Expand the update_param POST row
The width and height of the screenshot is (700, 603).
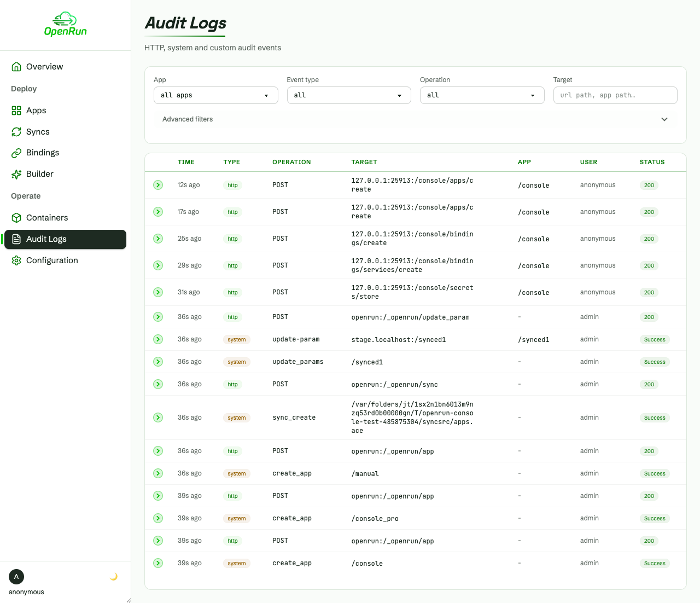point(158,317)
